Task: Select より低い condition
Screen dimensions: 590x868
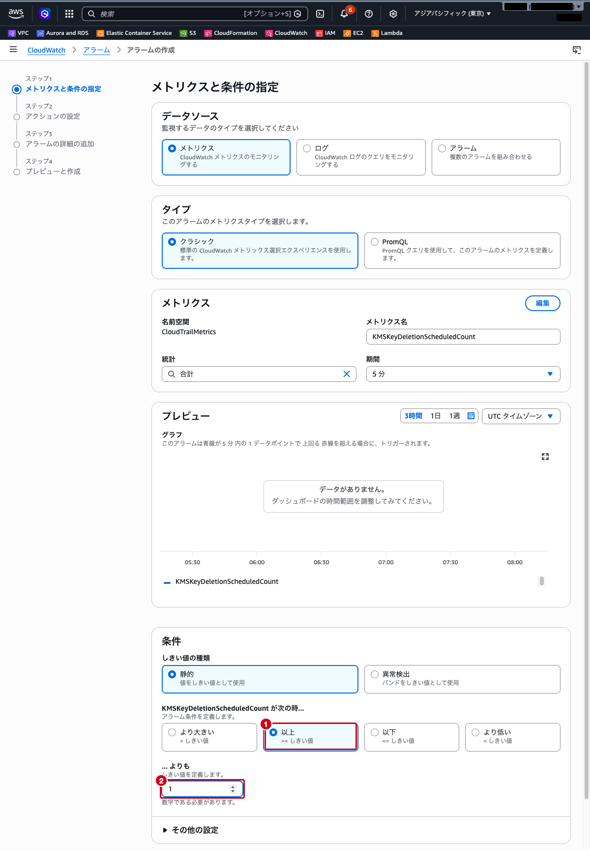Action: pyautogui.click(x=513, y=737)
